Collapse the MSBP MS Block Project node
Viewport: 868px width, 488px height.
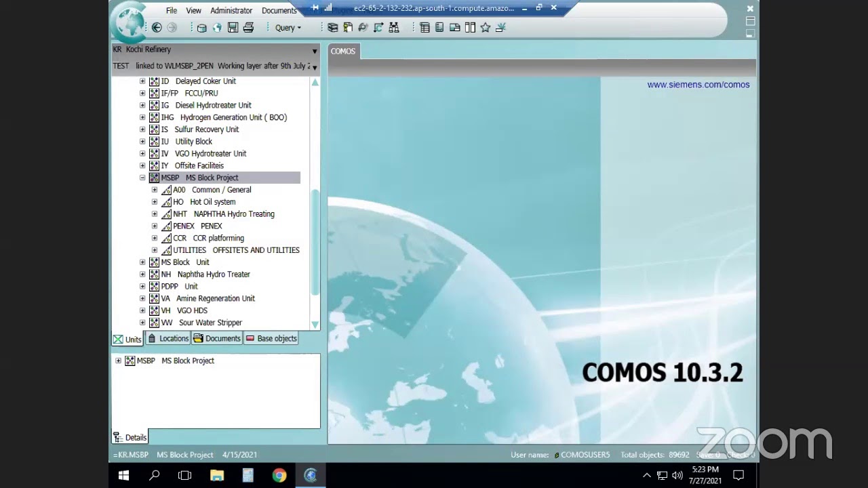tap(142, 178)
